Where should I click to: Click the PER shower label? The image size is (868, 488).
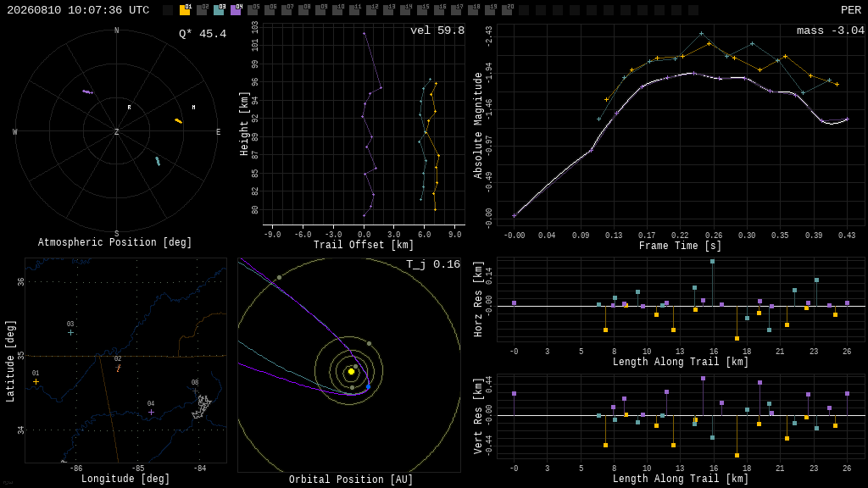click(x=851, y=10)
